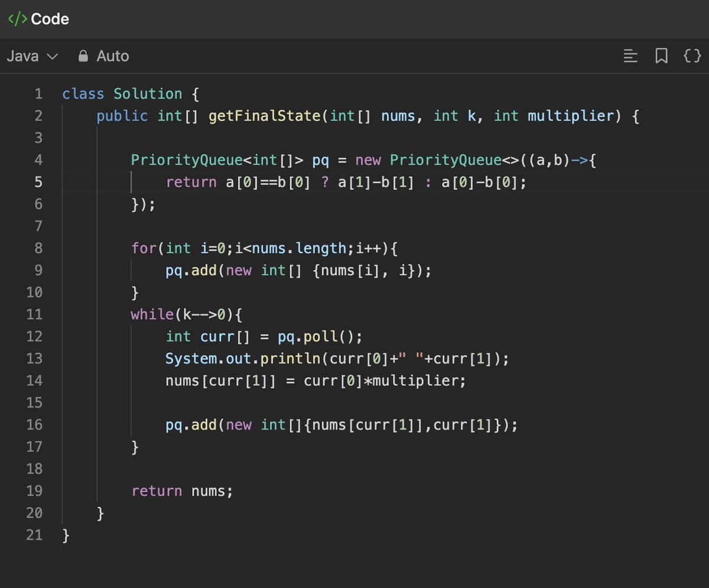Screen dimensions: 709x588
Task: Click "int k" parameter on line 2
Action: 454,116
